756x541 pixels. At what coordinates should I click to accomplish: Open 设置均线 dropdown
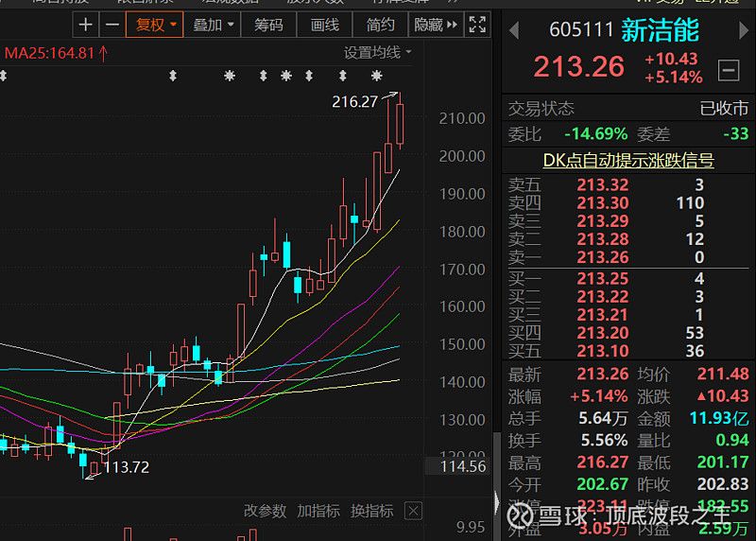(x=377, y=53)
